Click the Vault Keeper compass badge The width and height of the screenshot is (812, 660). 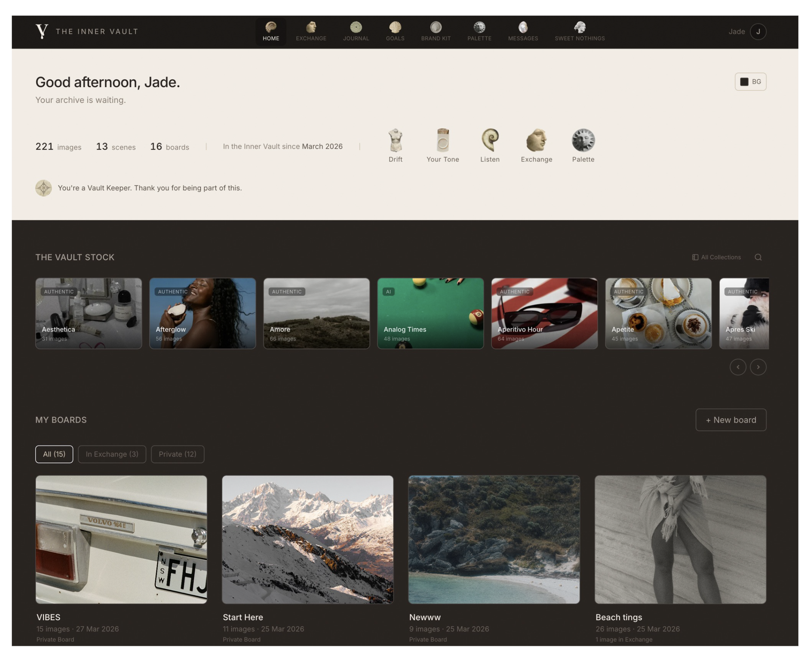click(x=43, y=188)
